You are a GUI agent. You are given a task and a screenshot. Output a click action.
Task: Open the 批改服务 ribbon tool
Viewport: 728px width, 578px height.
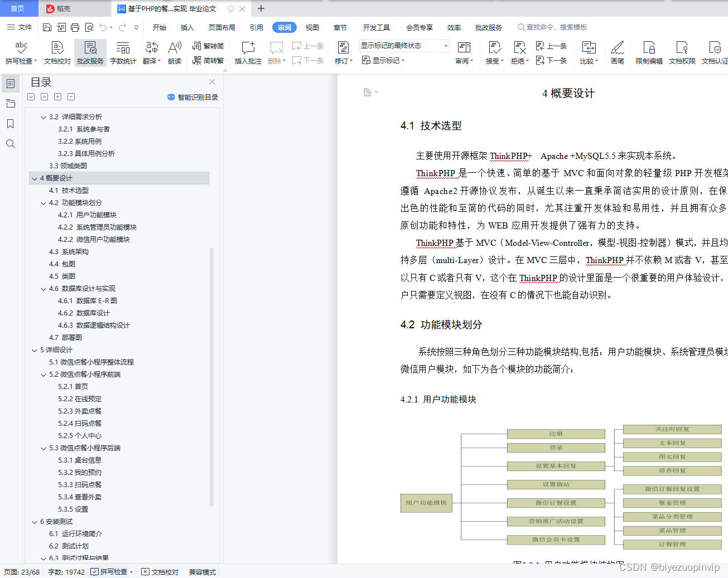click(x=90, y=53)
